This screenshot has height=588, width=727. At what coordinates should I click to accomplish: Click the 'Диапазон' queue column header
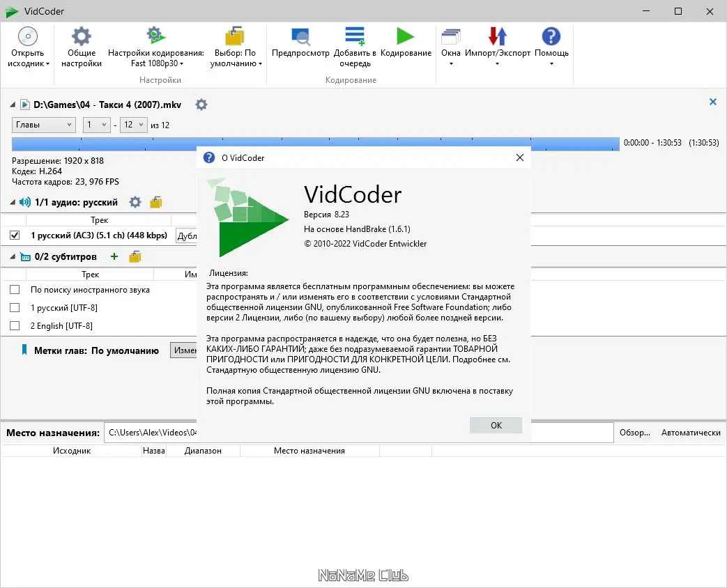click(x=203, y=450)
